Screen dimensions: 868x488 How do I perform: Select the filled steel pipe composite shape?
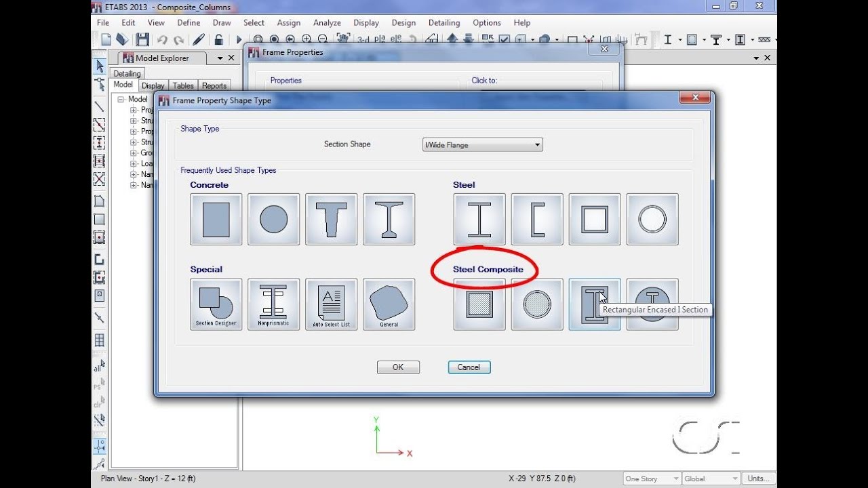tap(537, 304)
